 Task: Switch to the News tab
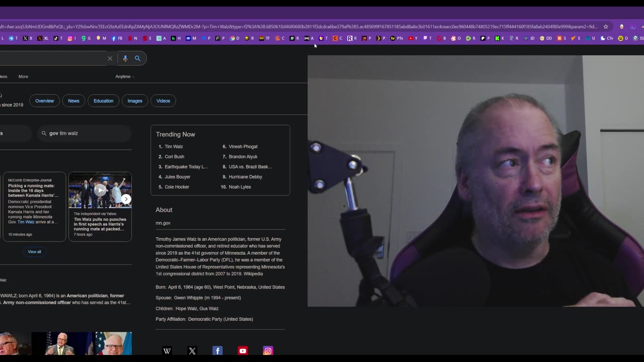coord(73,101)
